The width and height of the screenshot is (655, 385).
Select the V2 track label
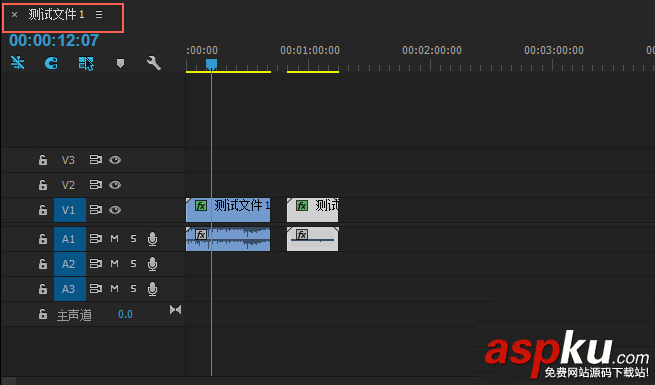[68, 185]
